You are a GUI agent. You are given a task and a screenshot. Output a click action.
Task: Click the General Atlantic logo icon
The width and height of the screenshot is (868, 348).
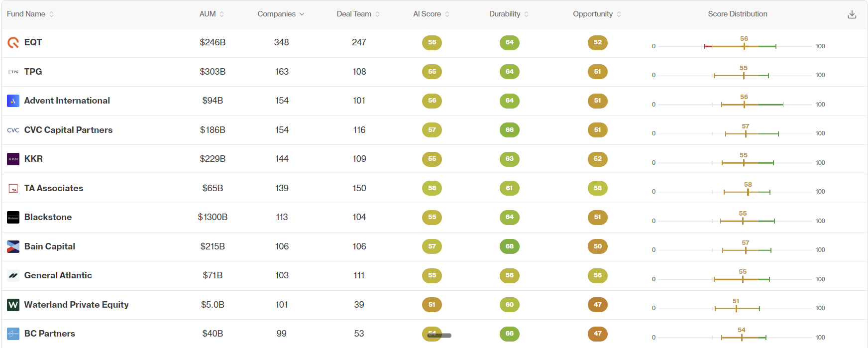[13, 276]
